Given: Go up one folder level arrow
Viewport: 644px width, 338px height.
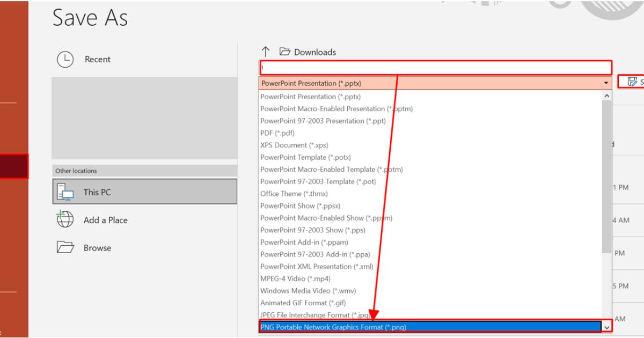Looking at the screenshot, I should (x=266, y=52).
